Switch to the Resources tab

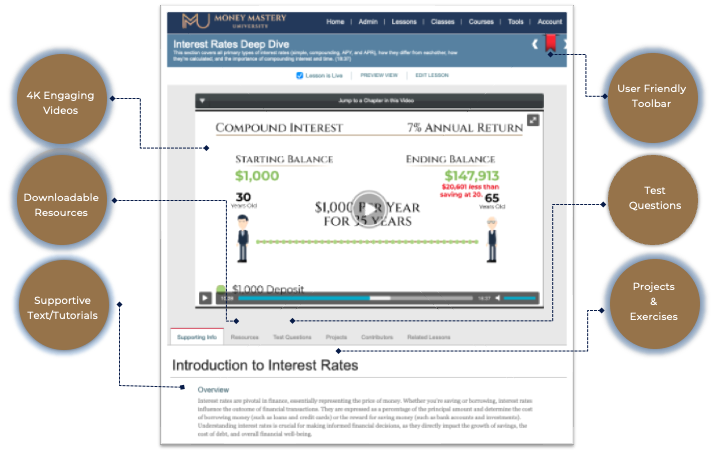244,338
